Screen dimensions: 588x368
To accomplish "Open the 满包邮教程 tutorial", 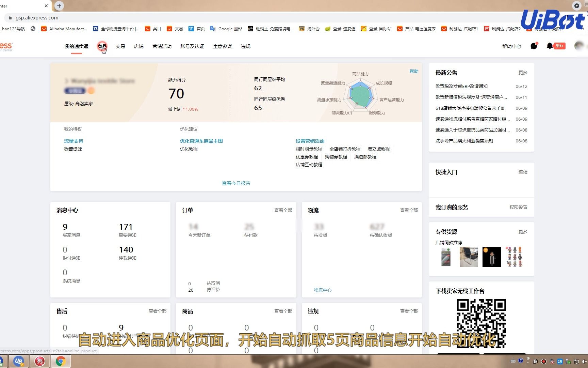I will point(365,157).
